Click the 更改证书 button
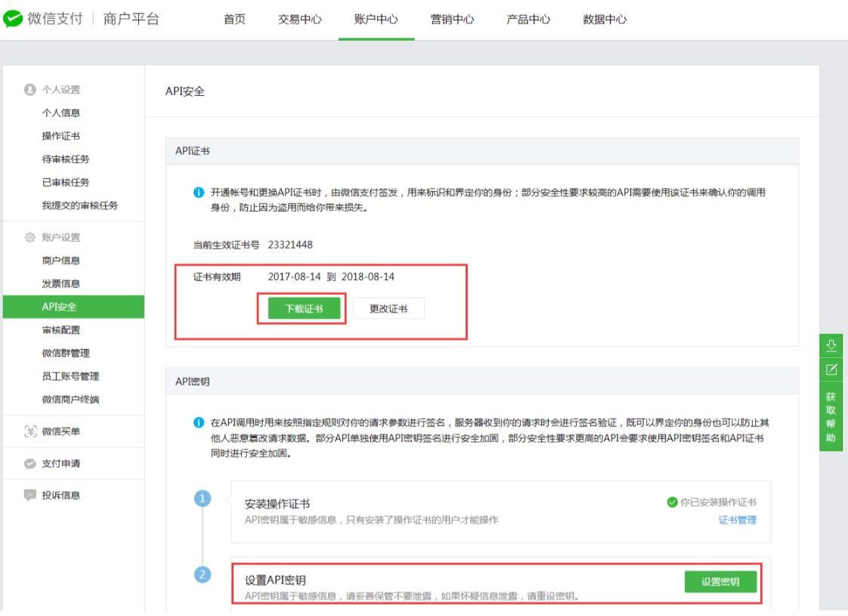Image resolution: width=848 pixels, height=616 pixels. click(388, 308)
